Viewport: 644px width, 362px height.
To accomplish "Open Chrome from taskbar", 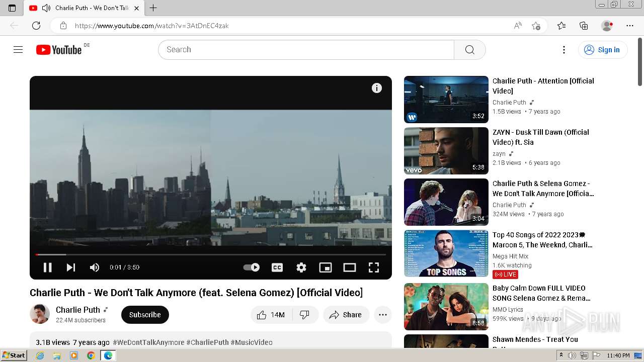I will [x=91, y=355].
